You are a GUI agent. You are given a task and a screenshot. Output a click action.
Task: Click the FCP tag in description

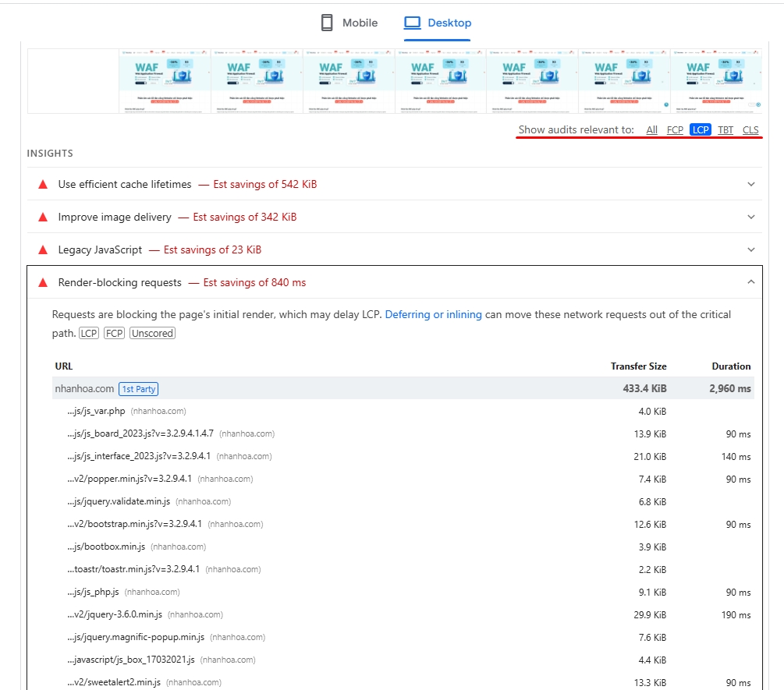point(114,333)
